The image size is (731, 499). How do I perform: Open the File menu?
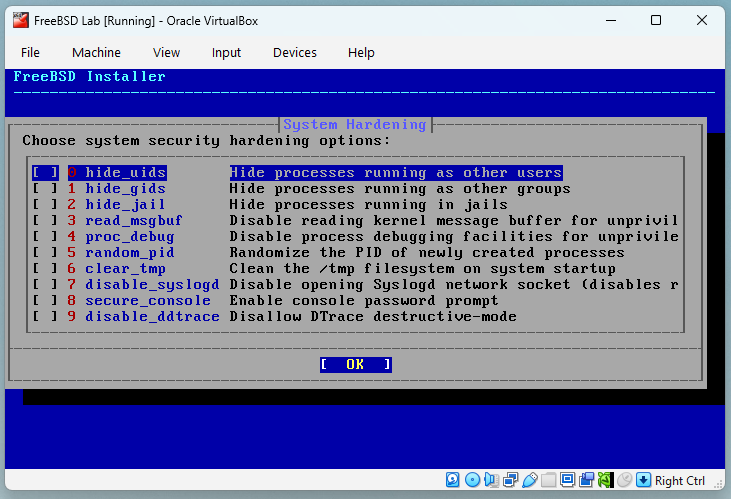[30, 53]
